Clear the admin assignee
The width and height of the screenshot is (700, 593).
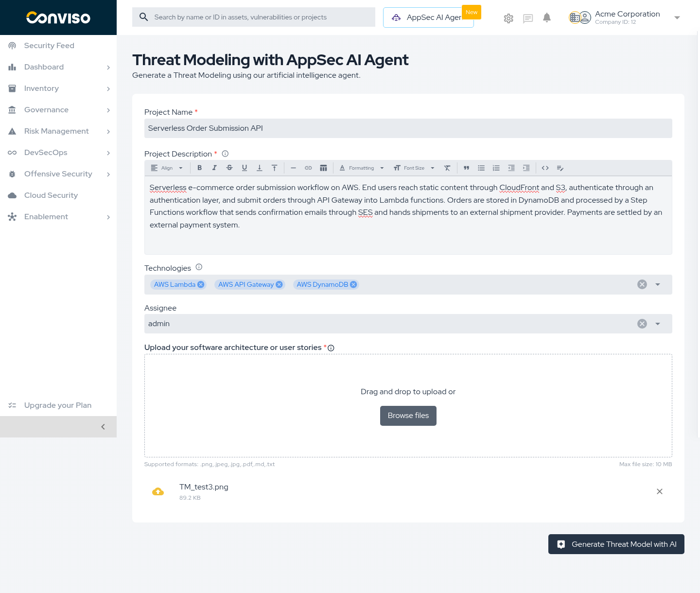pos(642,324)
